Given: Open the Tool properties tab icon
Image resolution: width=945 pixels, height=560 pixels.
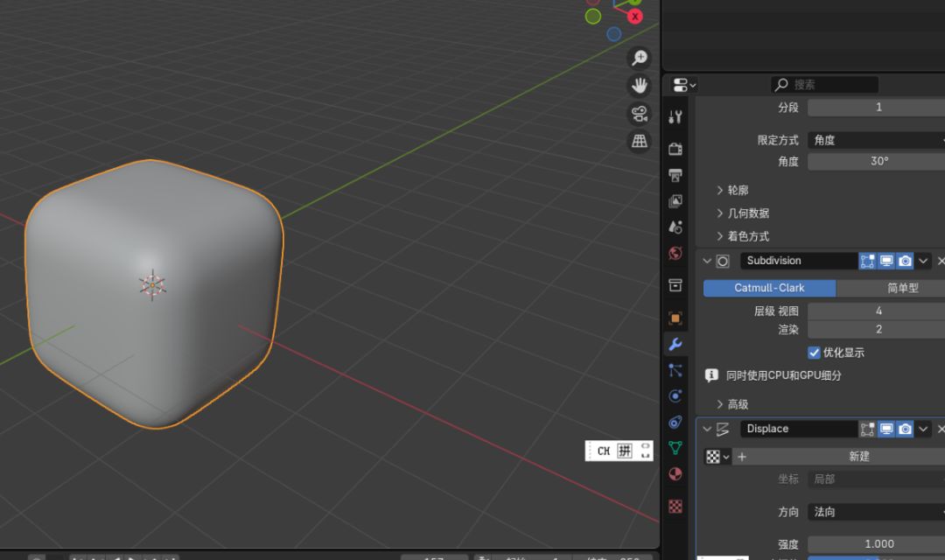Looking at the screenshot, I should click(675, 117).
